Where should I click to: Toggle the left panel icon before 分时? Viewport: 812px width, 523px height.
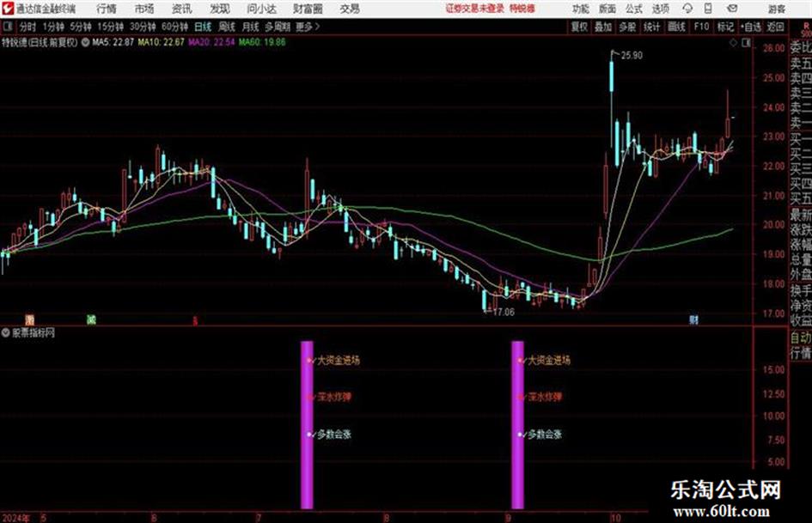[7, 27]
